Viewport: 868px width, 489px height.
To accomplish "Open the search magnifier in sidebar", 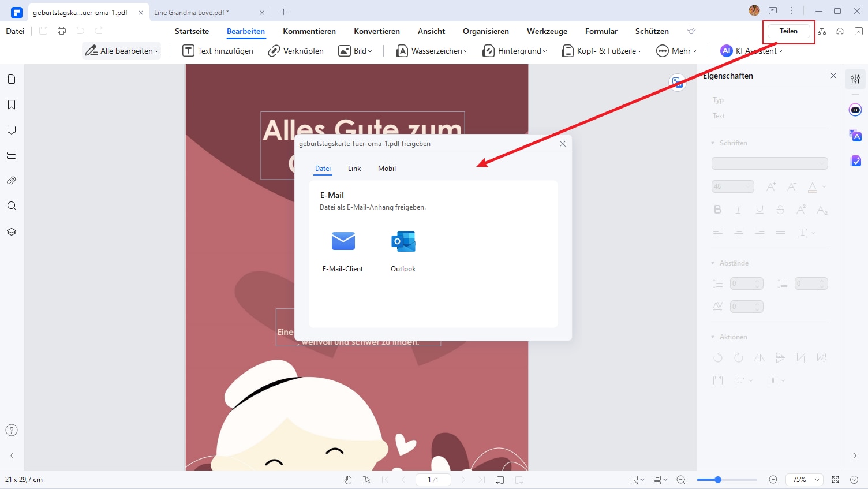I will point(12,206).
